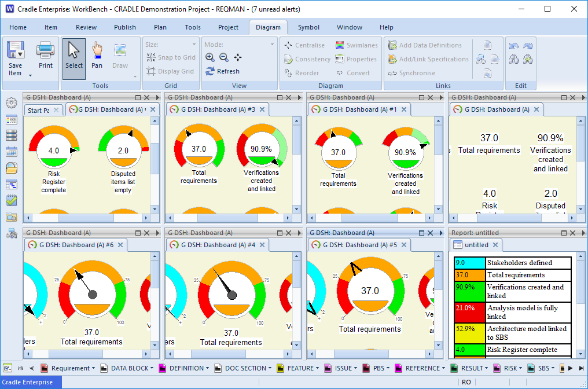Expand the Save Item dropdown arrow
Image resolution: width=588 pixels, height=389 pixels.
(30, 75)
